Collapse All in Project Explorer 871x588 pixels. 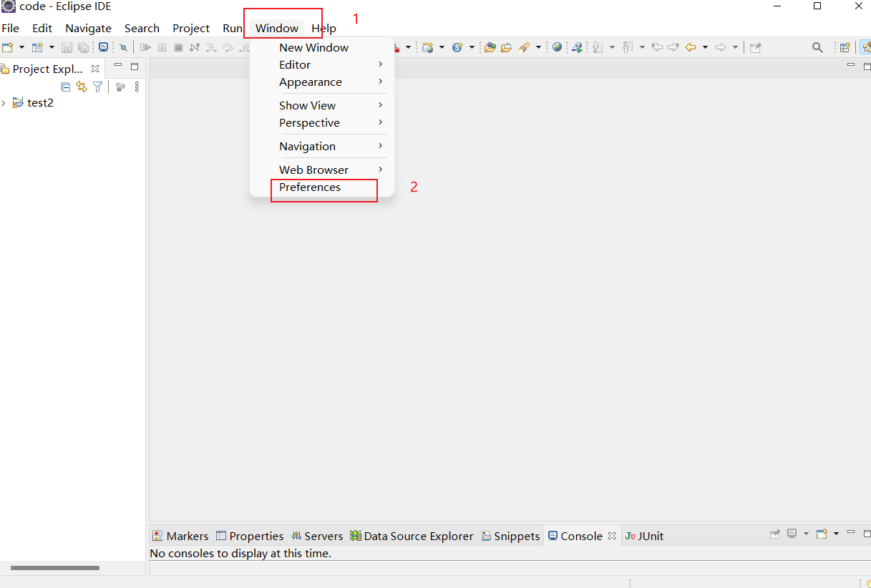(x=66, y=87)
